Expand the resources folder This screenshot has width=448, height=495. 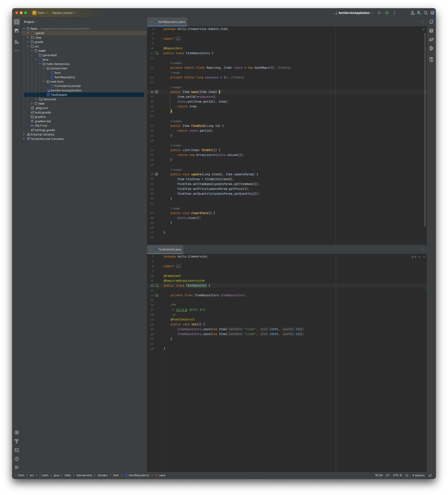36,99
